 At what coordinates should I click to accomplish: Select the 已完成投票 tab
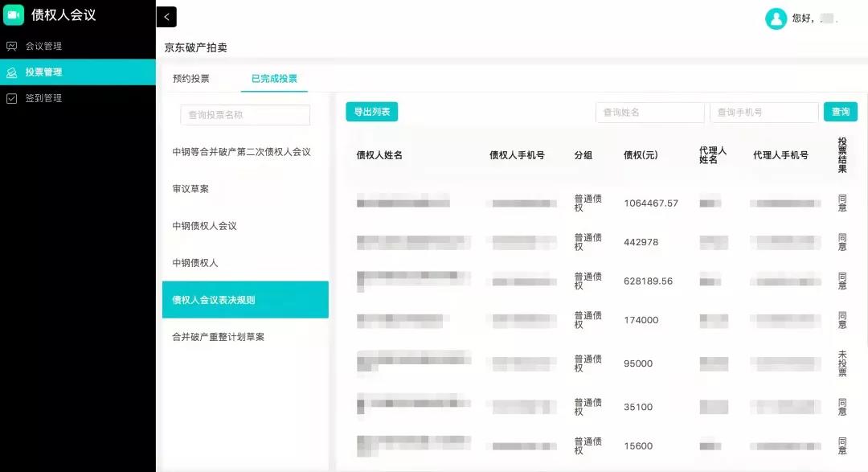(x=274, y=79)
